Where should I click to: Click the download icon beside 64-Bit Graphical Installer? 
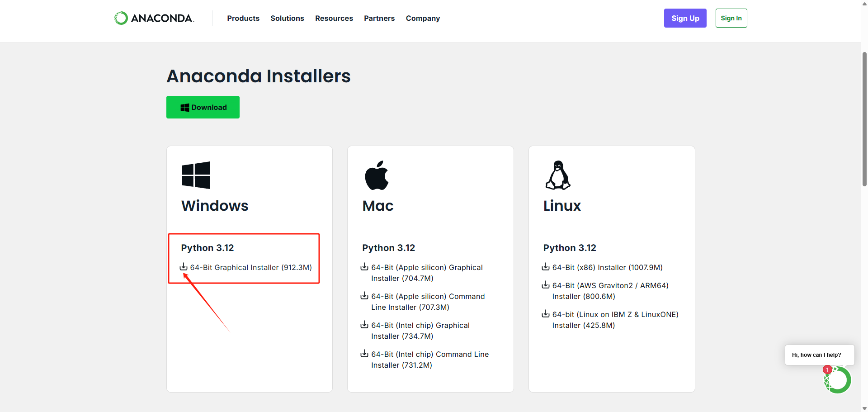[x=183, y=267]
